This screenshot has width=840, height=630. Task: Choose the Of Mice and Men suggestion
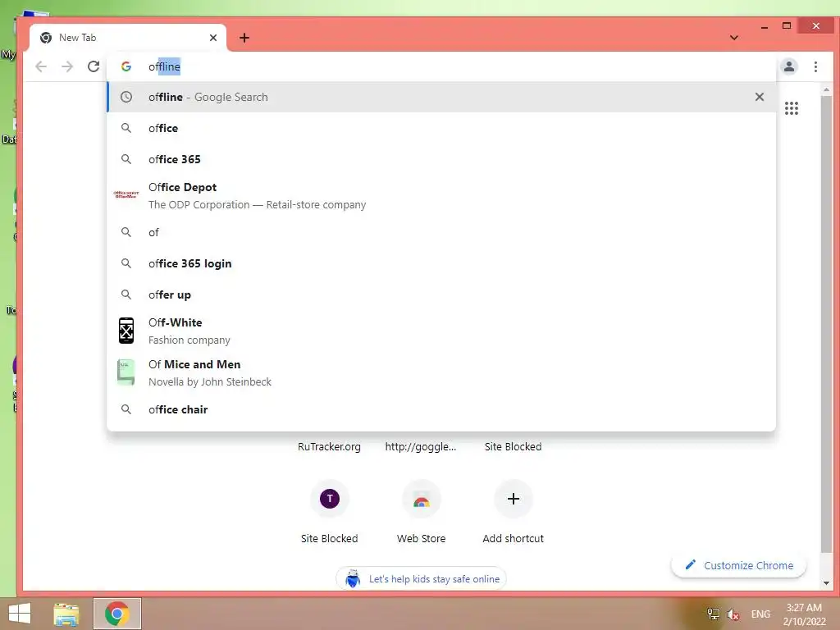(441, 373)
